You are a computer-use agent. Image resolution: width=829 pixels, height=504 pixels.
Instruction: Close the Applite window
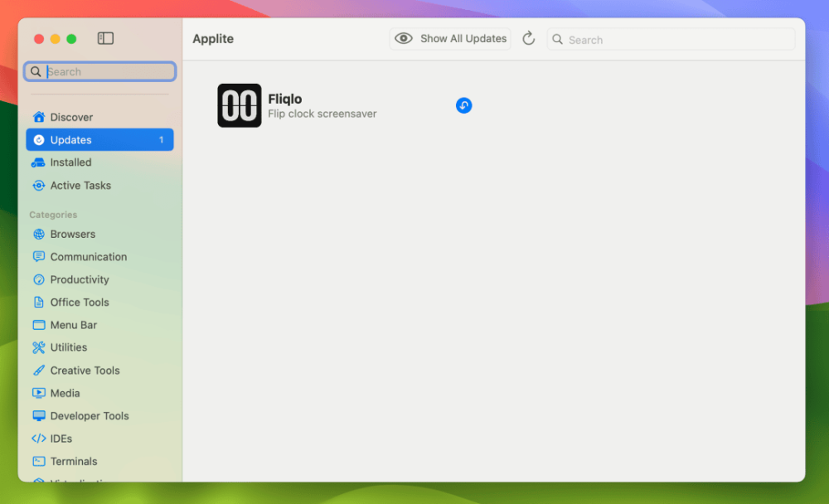39,39
